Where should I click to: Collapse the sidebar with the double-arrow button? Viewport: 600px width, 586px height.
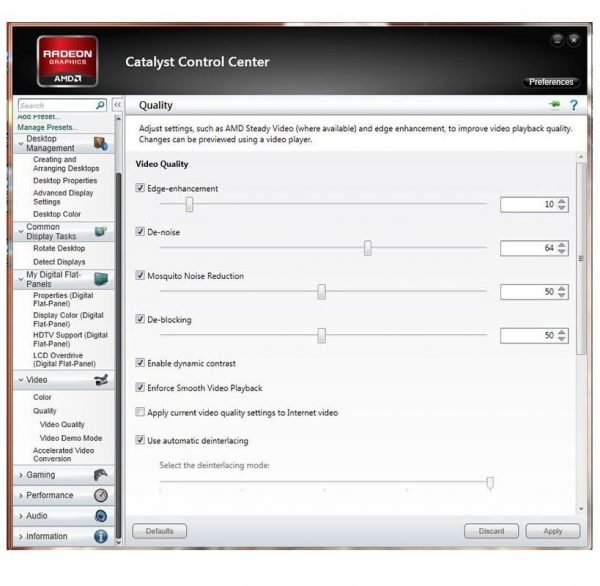point(117,104)
